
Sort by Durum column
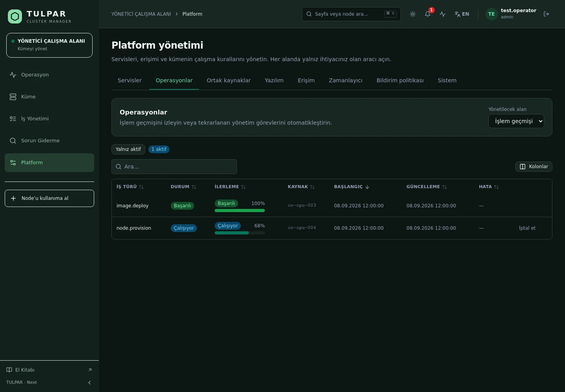(x=183, y=187)
